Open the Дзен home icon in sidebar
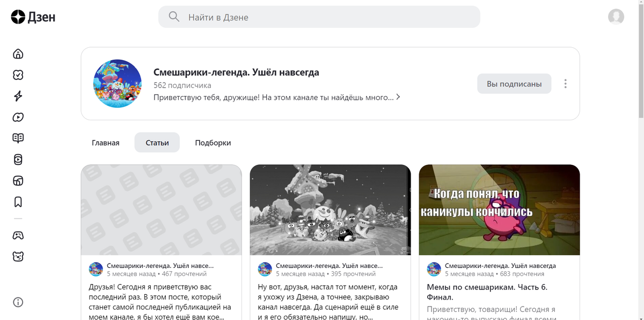Image resolution: width=644 pixels, height=320 pixels. [18, 54]
